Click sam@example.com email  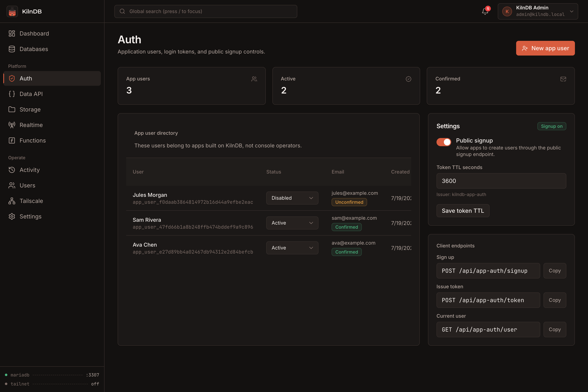(x=354, y=218)
